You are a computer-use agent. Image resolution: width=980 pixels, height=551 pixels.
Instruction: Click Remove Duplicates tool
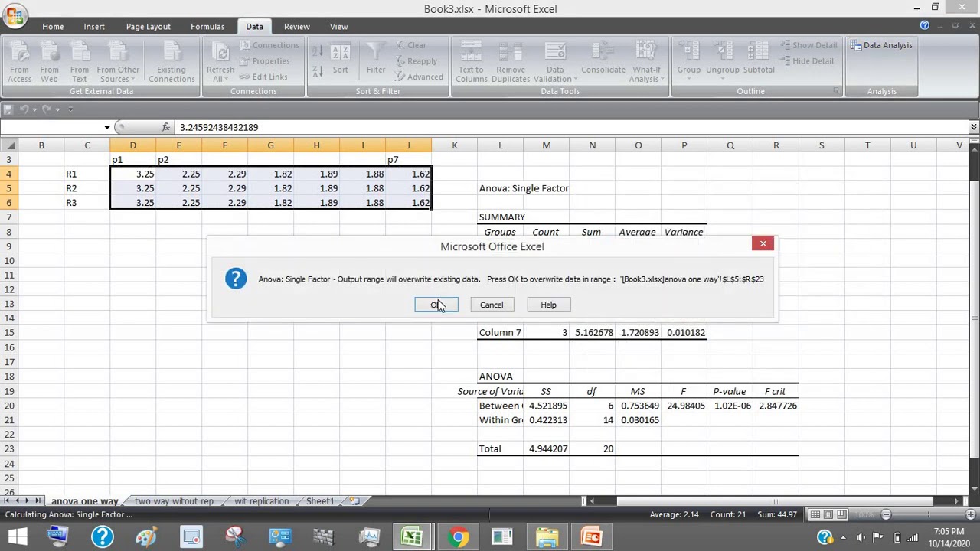(x=511, y=62)
